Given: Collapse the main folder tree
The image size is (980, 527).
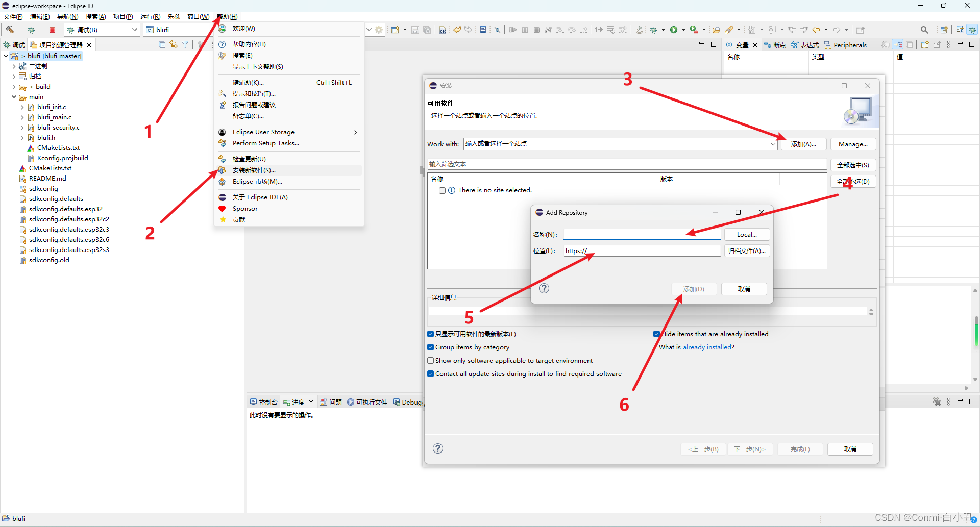Looking at the screenshot, I should (x=14, y=97).
